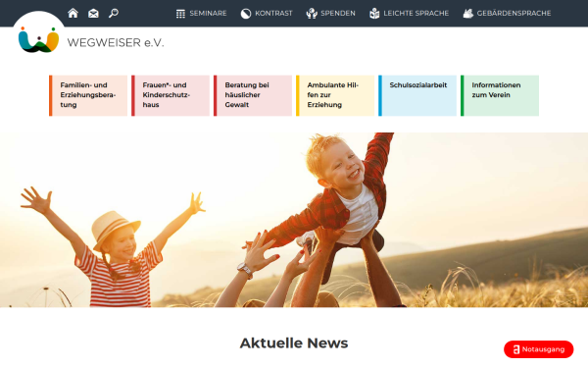Switch to Leichte Sprache
588x368 pixels.
[x=416, y=13]
